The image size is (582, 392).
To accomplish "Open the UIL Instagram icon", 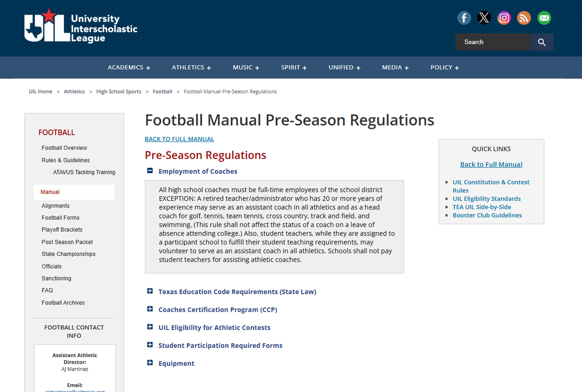I will (x=504, y=18).
